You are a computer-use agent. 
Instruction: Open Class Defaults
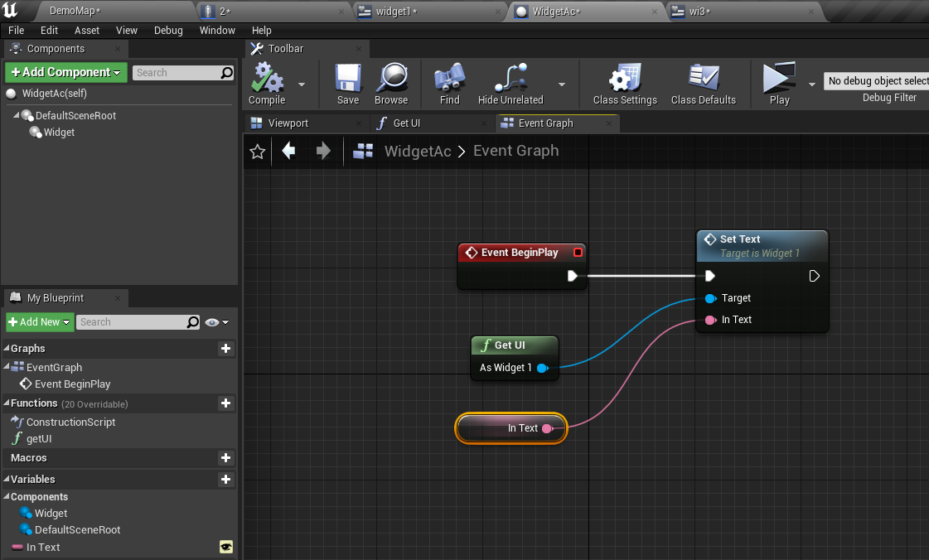(703, 81)
